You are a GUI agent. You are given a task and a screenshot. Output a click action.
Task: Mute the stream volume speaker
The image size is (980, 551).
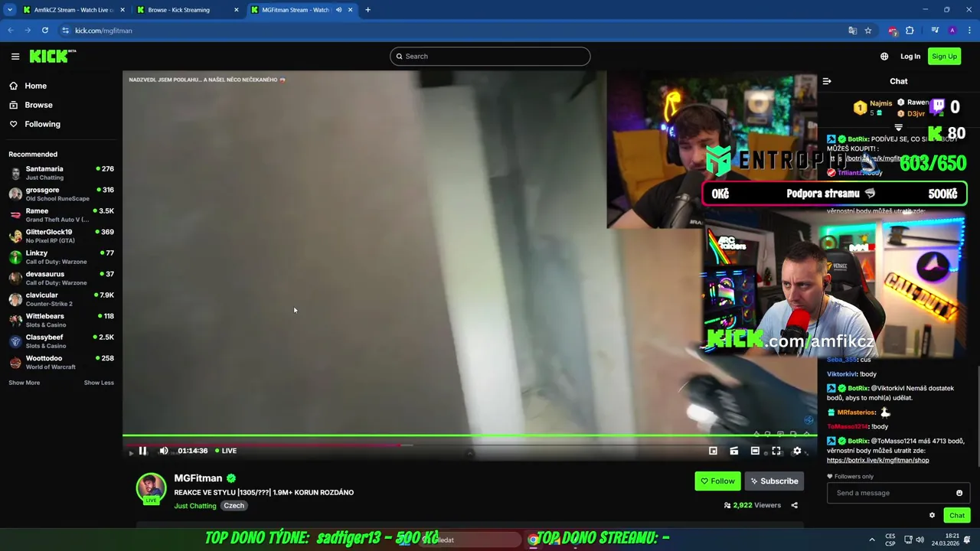pos(163,451)
